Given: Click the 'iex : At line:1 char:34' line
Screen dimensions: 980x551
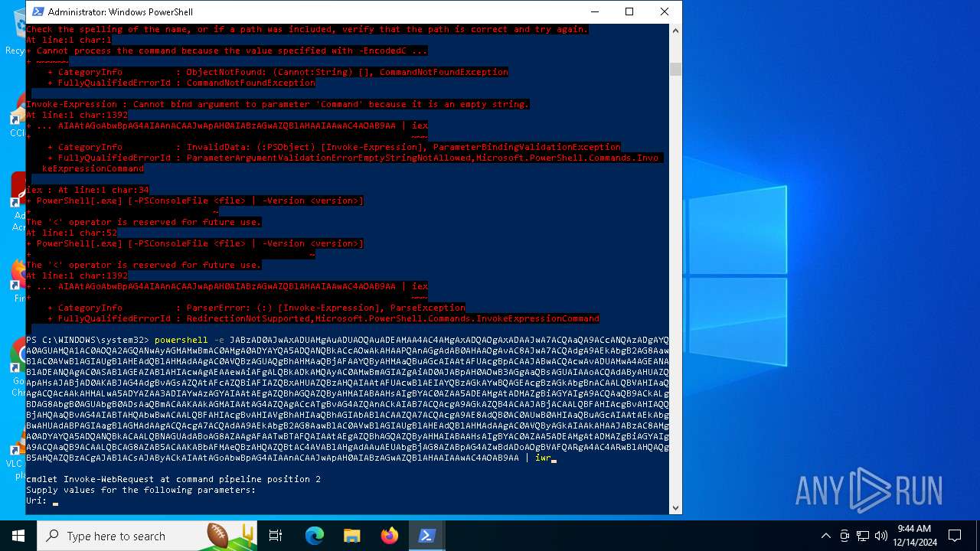Looking at the screenshot, I should coord(87,190).
